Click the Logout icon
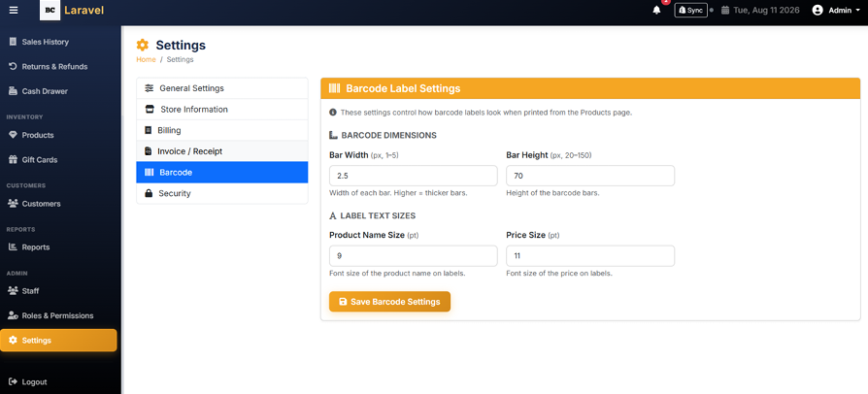The width and height of the screenshot is (868, 394). pyautogui.click(x=13, y=381)
